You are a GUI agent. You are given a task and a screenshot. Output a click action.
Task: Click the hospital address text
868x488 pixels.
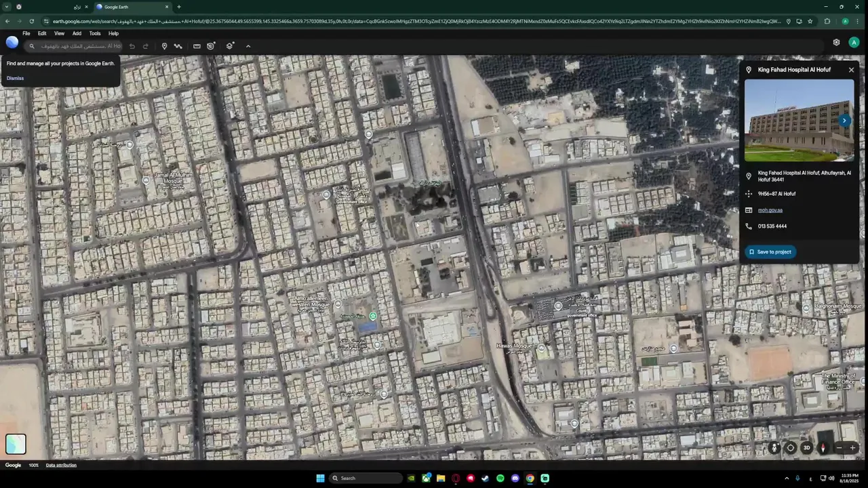point(804,176)
